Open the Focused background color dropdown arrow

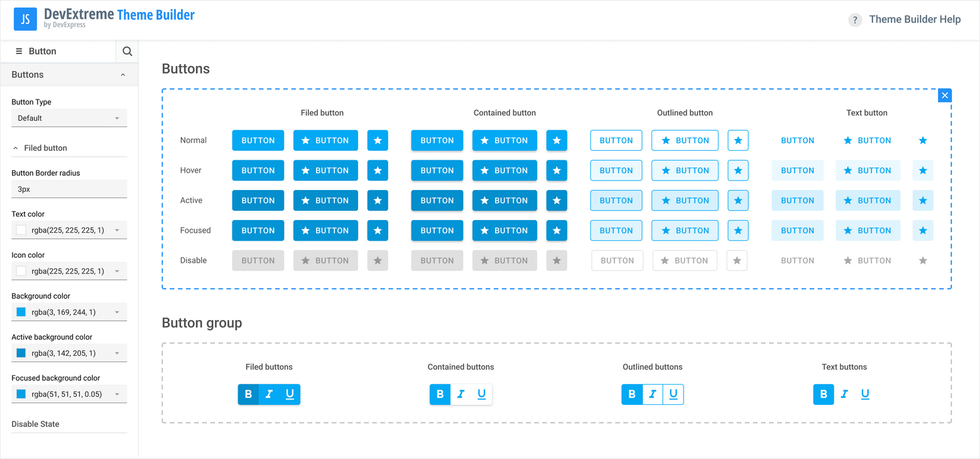[x=117, y=394]
